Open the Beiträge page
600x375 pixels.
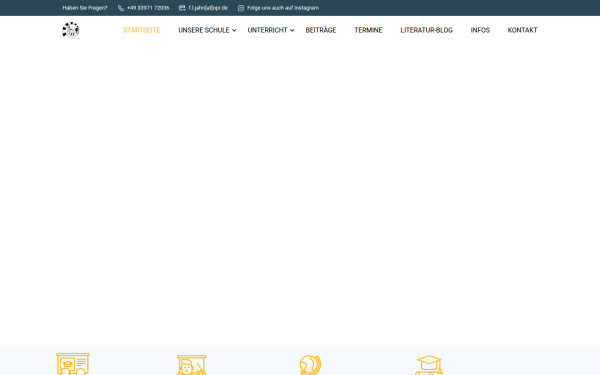click(x=321, y=30)
